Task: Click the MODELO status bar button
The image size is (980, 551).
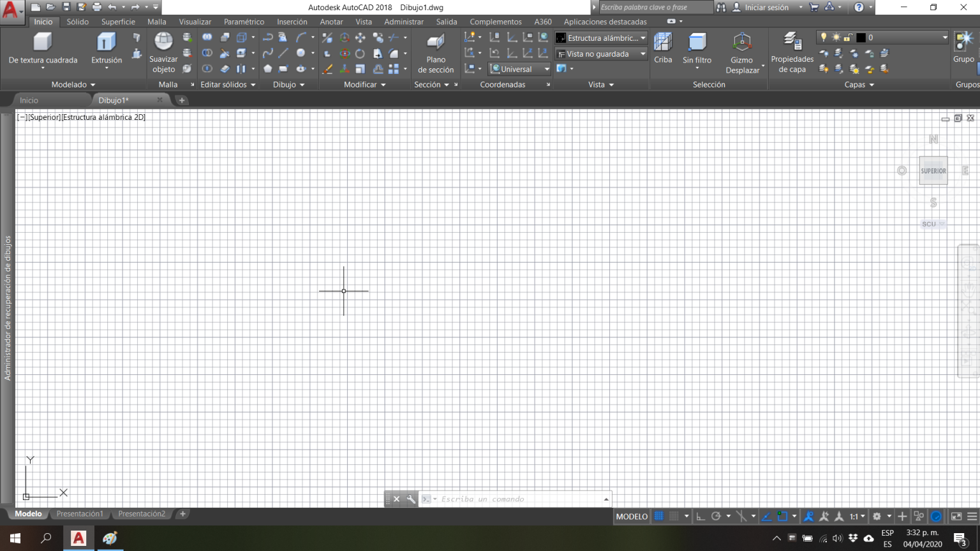Action: point(632,517)
